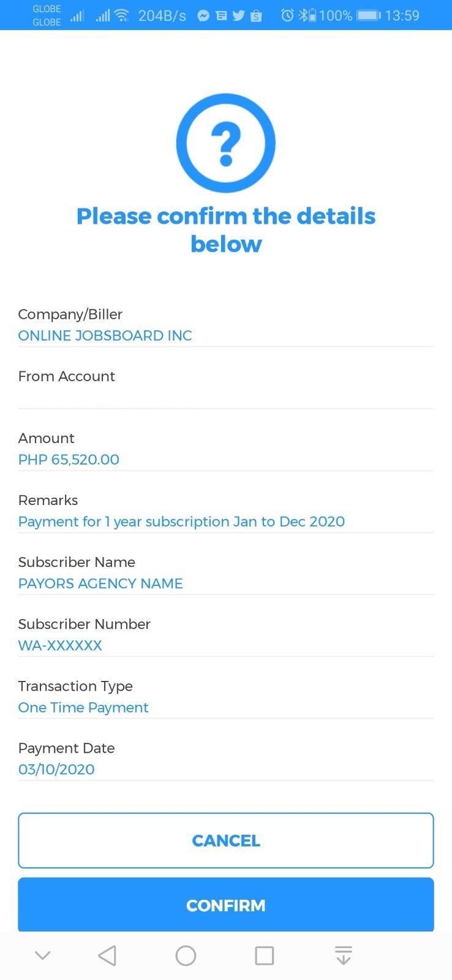Select the PHP 65,520.00 amount value

pyautogui.click(x=69, y=460)
